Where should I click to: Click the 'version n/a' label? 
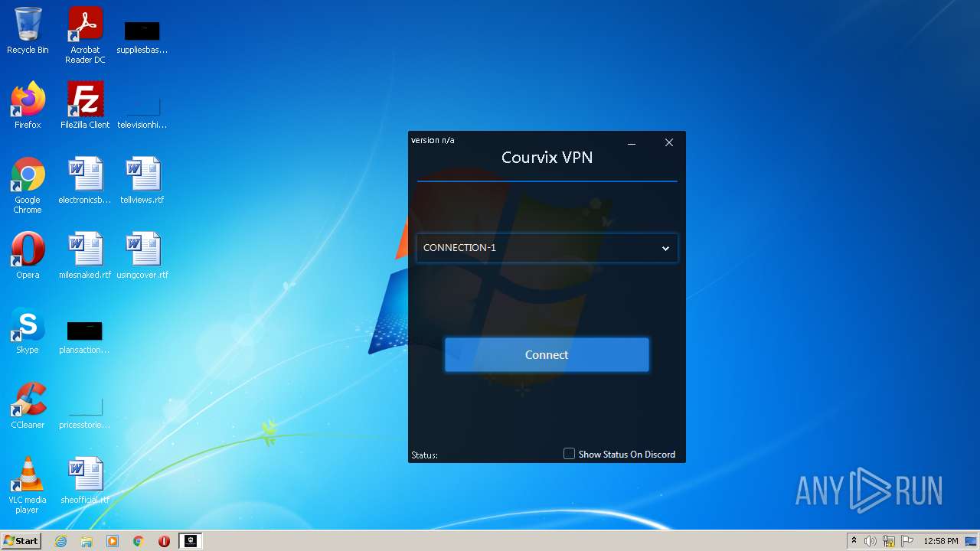(433, 140)
